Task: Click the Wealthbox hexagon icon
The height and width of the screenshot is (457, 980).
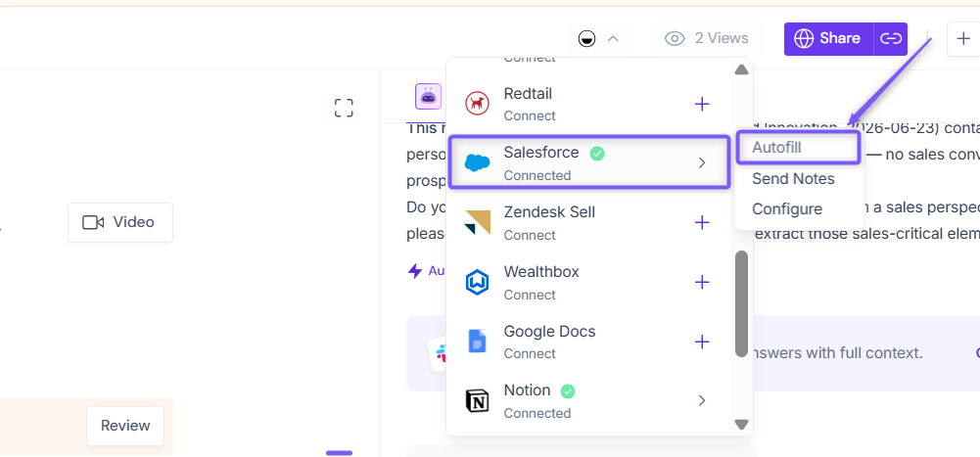Action: tap(478, 282)
